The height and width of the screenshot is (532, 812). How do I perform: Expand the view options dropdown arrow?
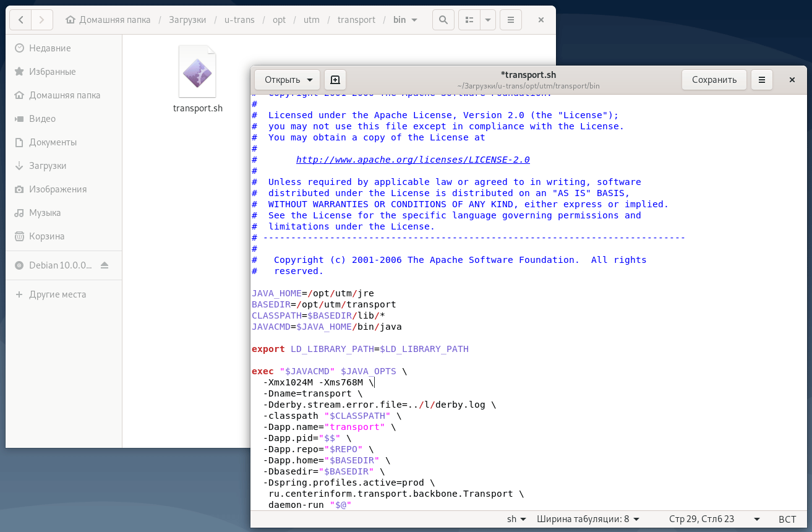(488, 20)
